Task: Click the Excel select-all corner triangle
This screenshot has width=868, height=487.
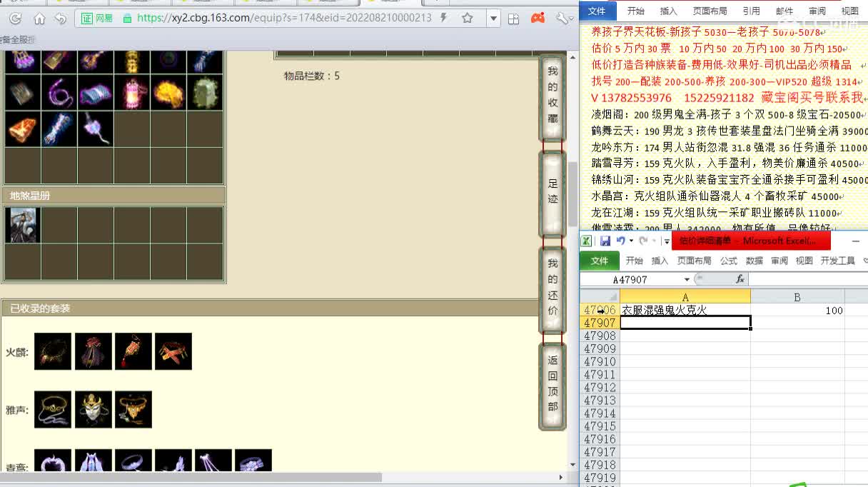Action: (x=600, y=296)
